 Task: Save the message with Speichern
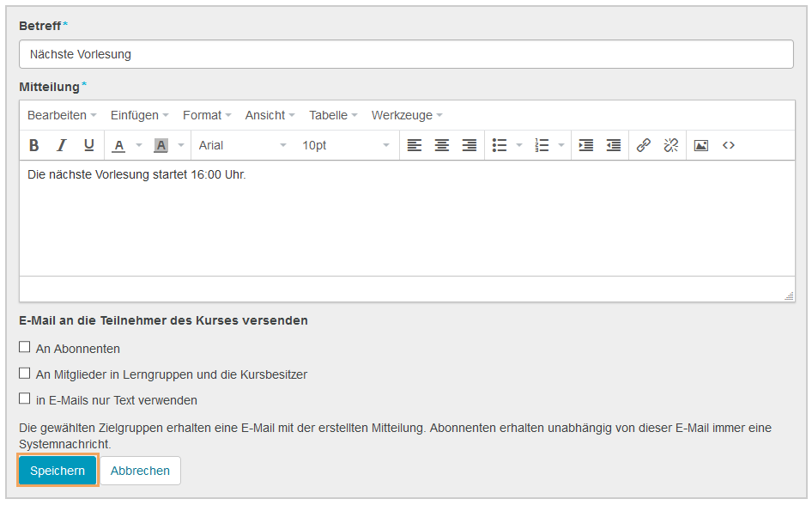coord(57,471)
